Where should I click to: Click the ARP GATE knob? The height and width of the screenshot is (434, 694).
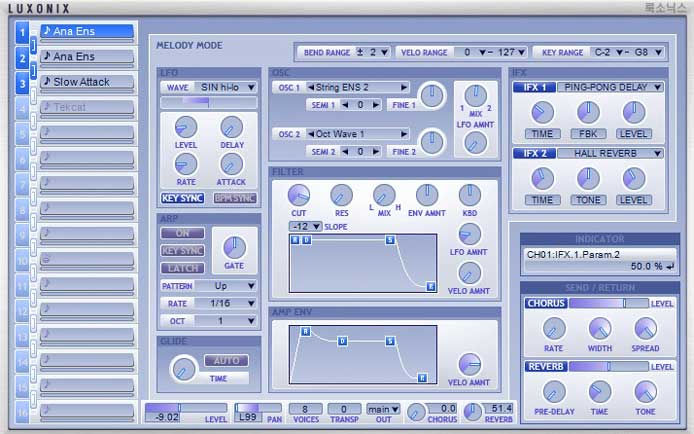tap(234, 247)
